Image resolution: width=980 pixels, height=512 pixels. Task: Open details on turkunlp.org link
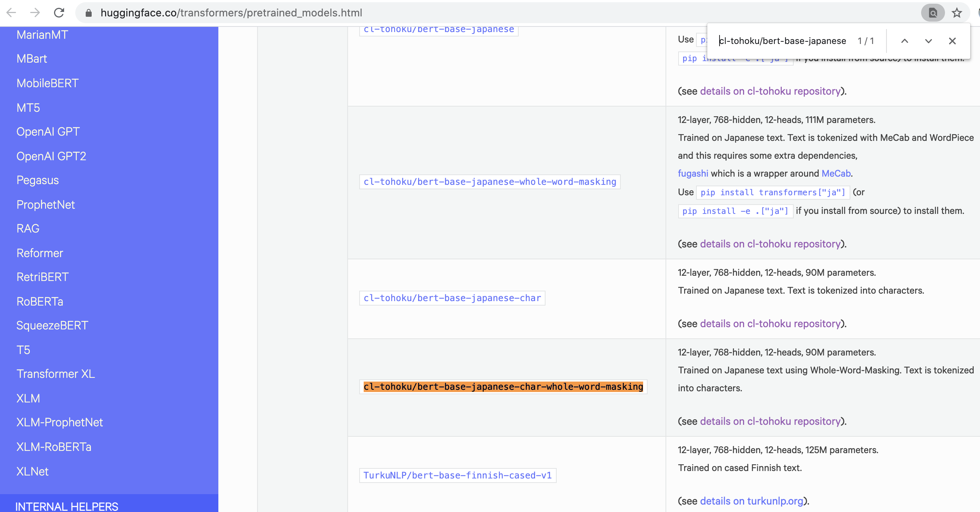(751, 501)
